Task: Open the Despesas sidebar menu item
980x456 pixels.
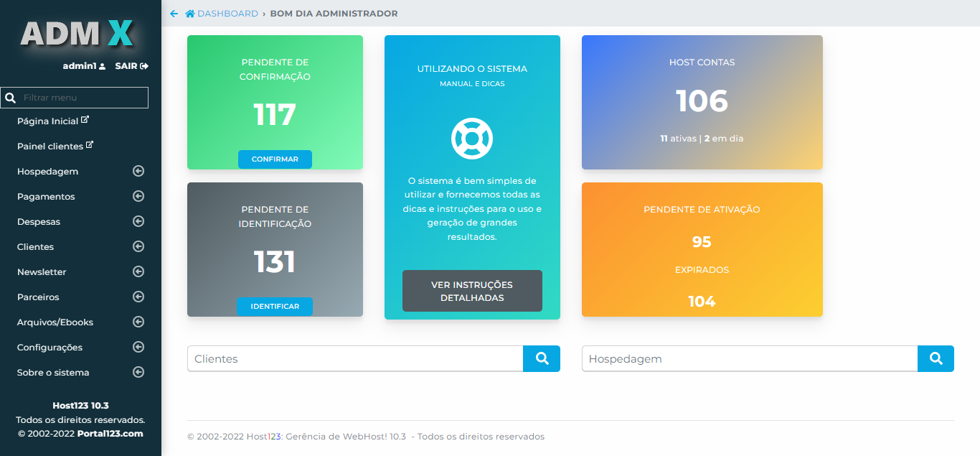Action: tap(39, 222)
